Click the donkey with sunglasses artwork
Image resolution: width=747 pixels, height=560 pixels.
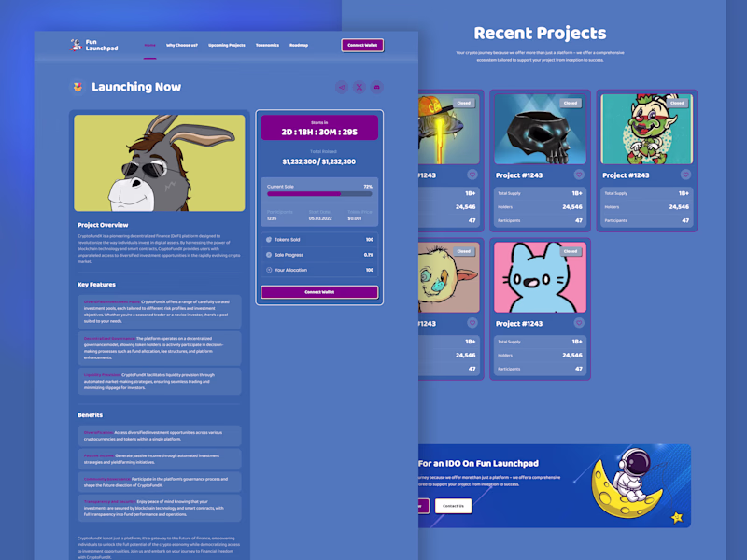coord(160,162)
